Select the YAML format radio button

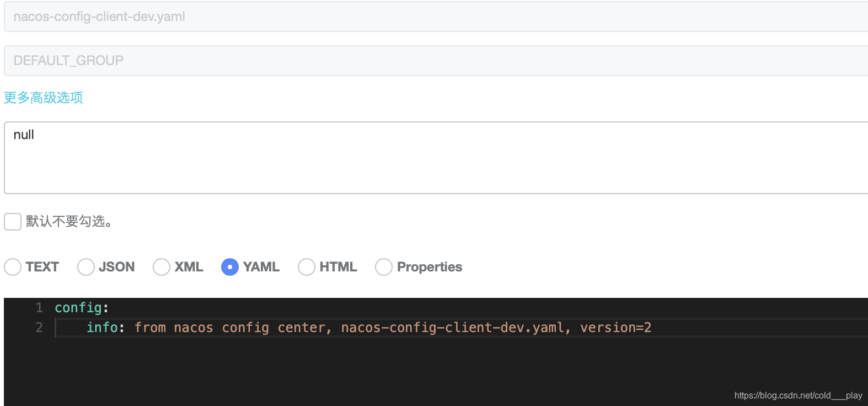[x=230, y=267]
